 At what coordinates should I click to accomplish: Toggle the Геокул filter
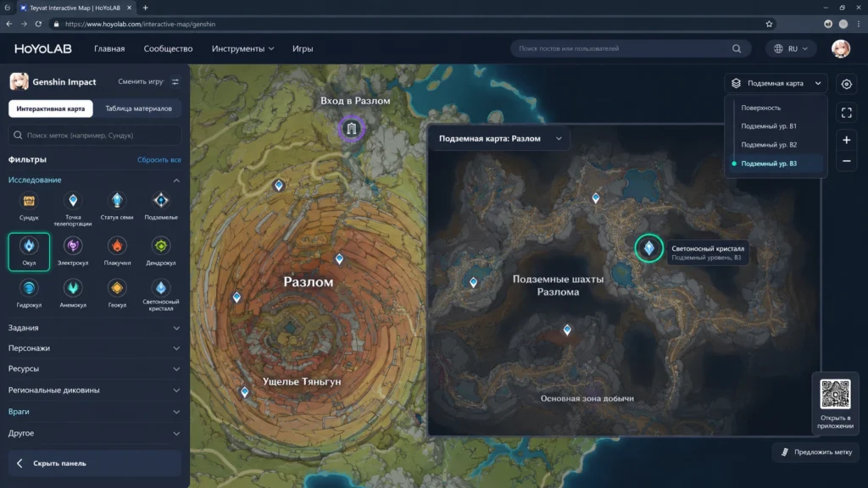(117, 294)
